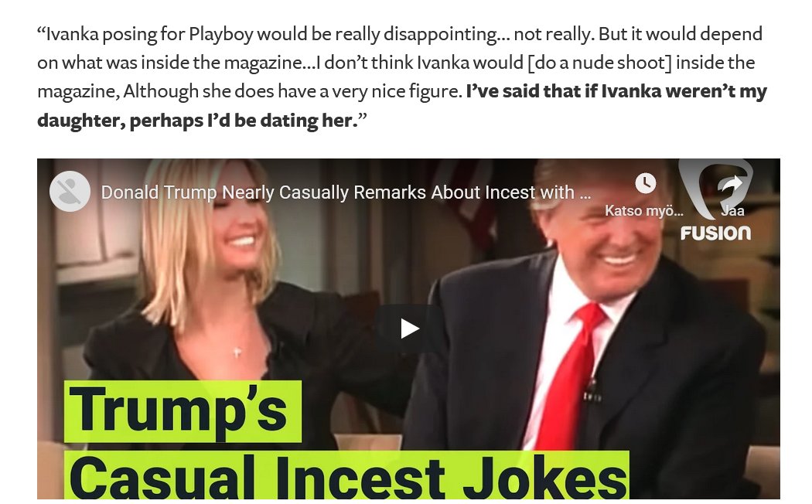Click the 'Casual Incest Jokes' caption banner
This screenshot has width=812, height=504.
(346, 475)
